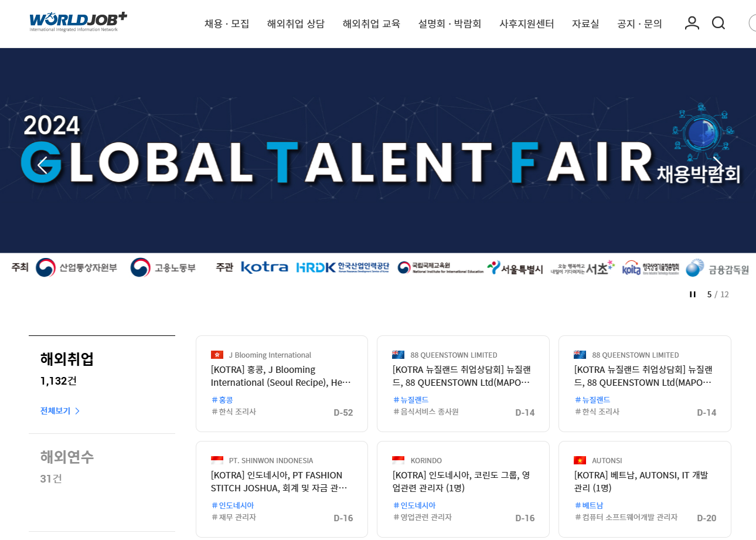
Task: Click New Zealand flag on D-14 한식 조리사 card
Action: [x=580, y=355]
